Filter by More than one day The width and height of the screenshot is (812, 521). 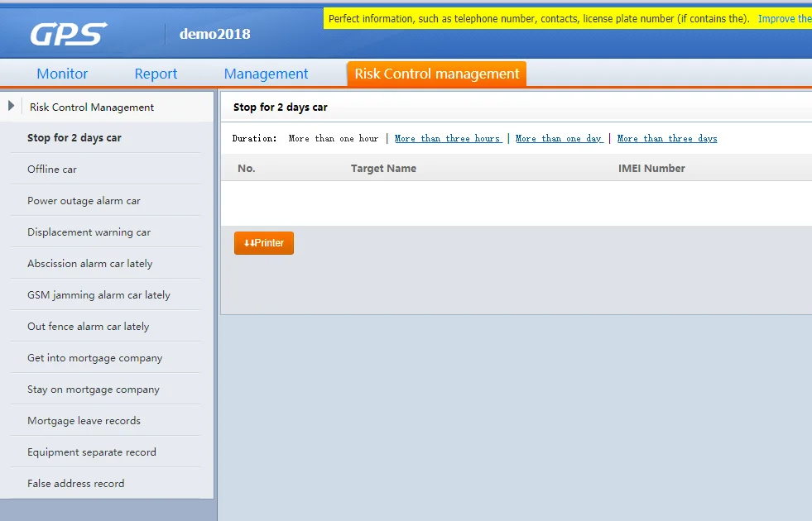(x=559, y=139)
